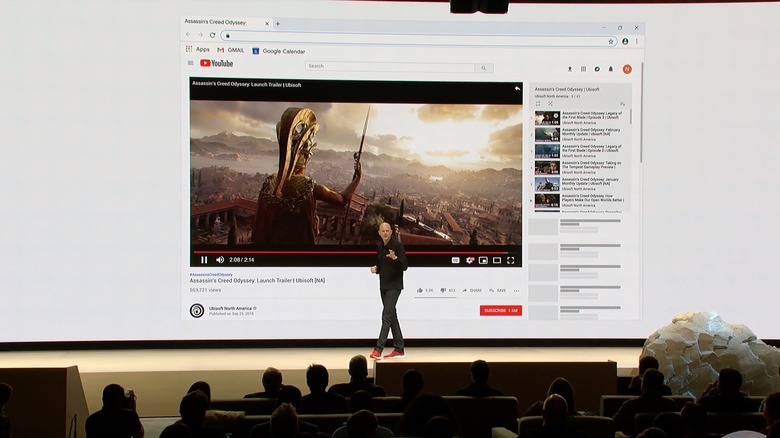Enter fullscreen video mode

click(x=510, y=260)
